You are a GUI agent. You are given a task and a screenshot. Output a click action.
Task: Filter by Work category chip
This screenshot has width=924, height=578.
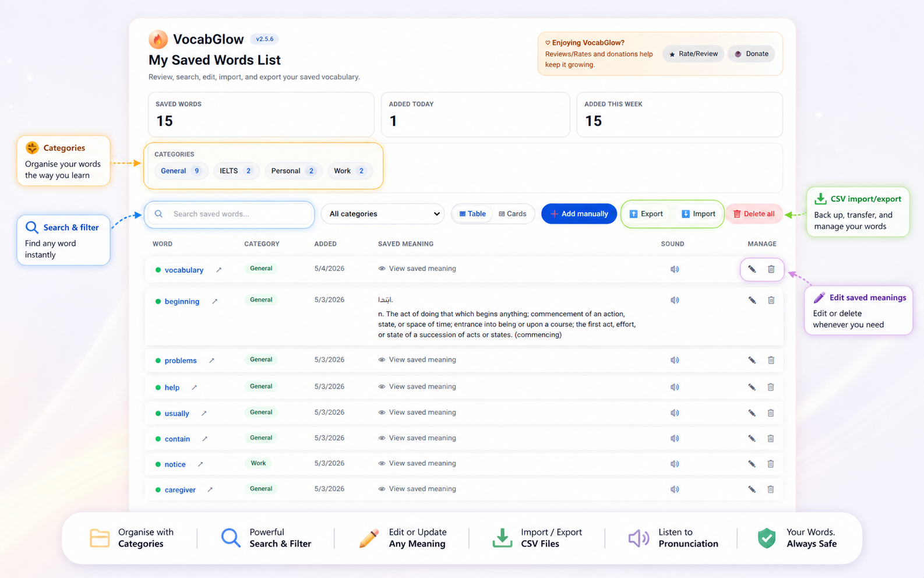350,171
